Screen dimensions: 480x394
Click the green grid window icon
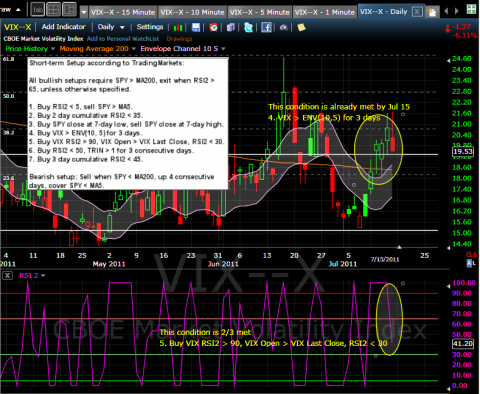pos(471,9)
